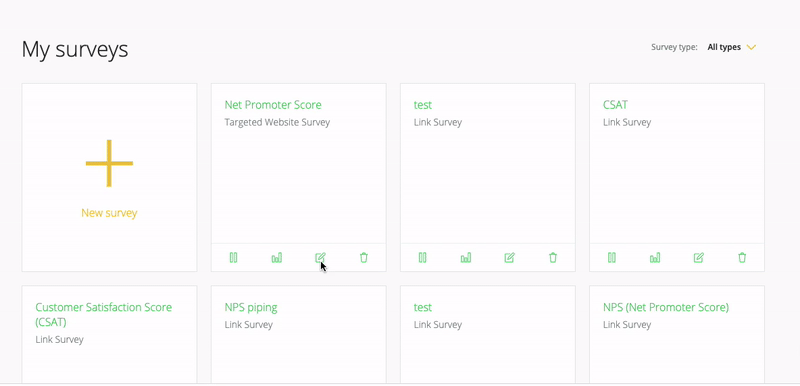Edit the Net Promoter Score survey
800x386 pixels.
[320, 258]
